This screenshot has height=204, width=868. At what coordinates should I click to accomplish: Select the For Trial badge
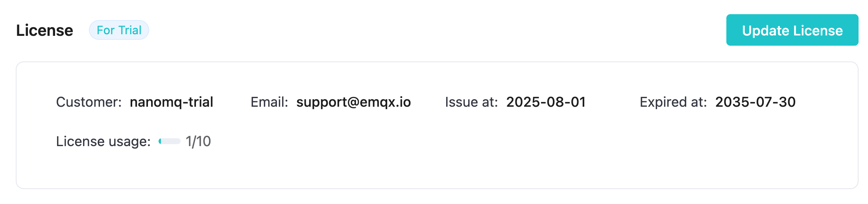[x=119, y=30]
